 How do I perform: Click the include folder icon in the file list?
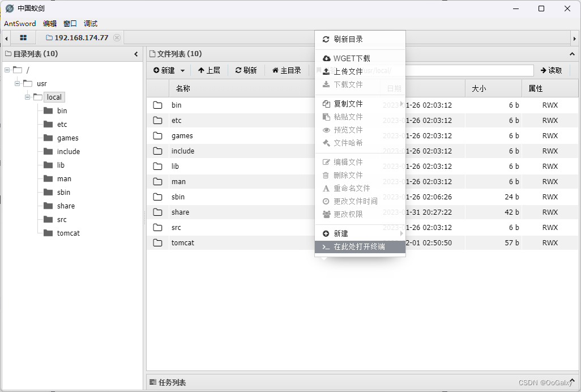[x=158, y=151]
